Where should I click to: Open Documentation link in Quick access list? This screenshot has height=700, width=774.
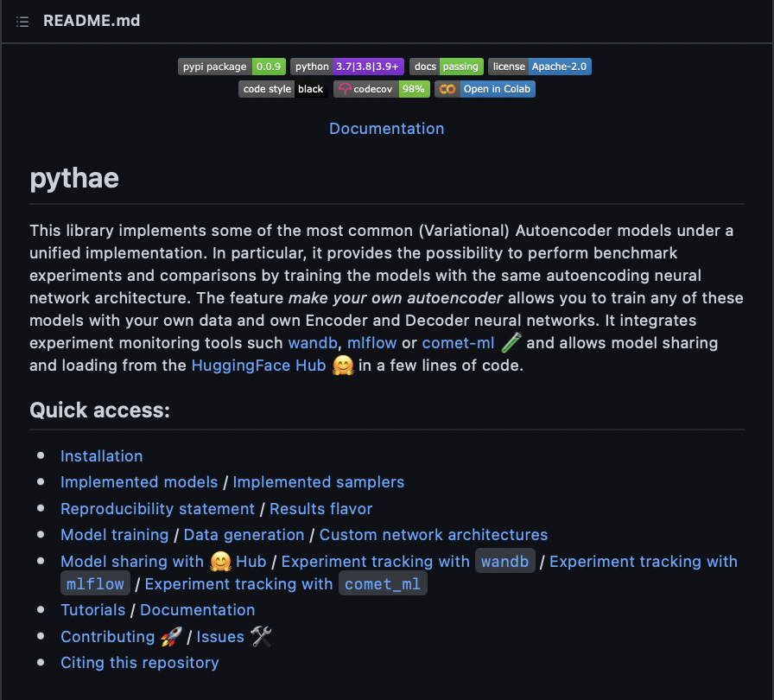click(198, 610)
